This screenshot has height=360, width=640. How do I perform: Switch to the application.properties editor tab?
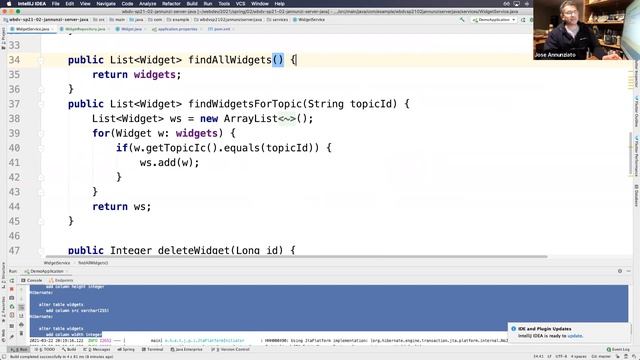177,29
